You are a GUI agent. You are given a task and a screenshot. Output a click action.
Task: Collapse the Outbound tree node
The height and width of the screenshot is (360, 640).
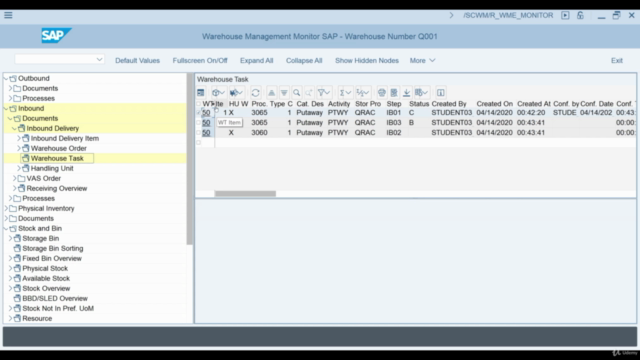coord(6,78)
